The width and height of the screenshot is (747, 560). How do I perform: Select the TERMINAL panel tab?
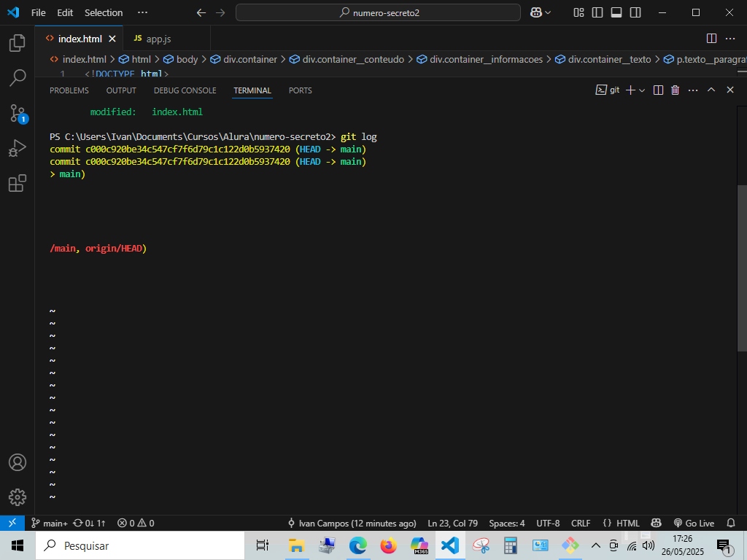252,90
